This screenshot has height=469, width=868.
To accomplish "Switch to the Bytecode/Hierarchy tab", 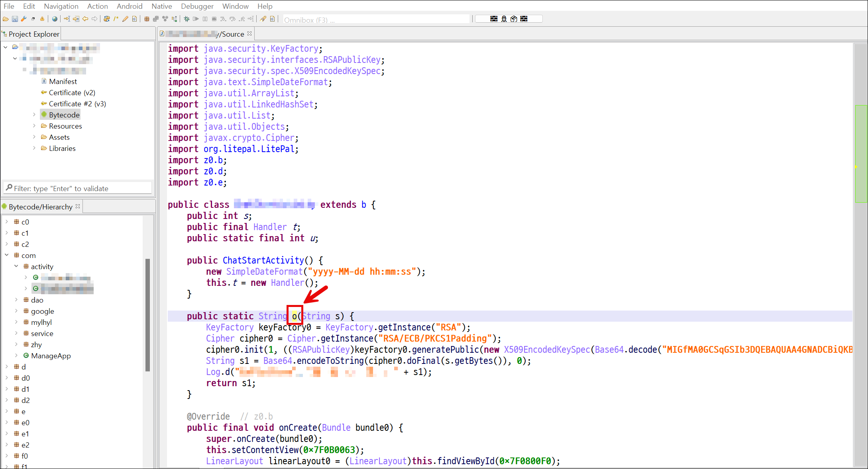I will click(40, 207).
